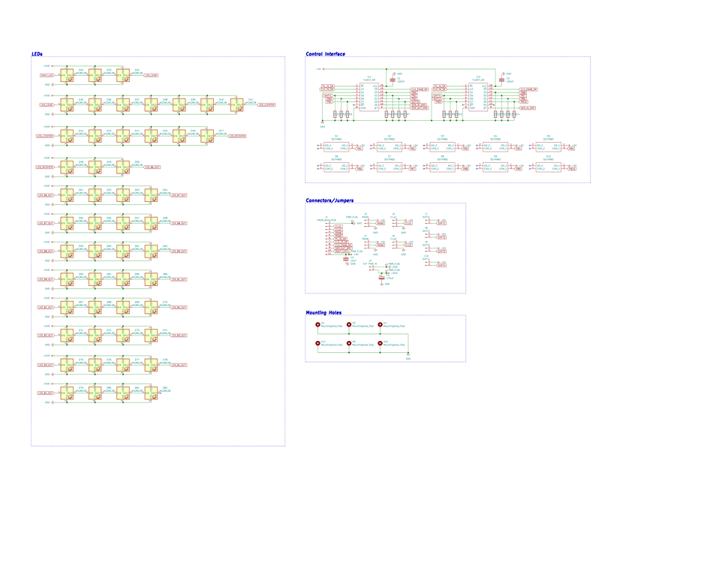Select the IC1 shift register symbol
The height and width of the screenshot is (563, 728).
[x=369, y=97]
